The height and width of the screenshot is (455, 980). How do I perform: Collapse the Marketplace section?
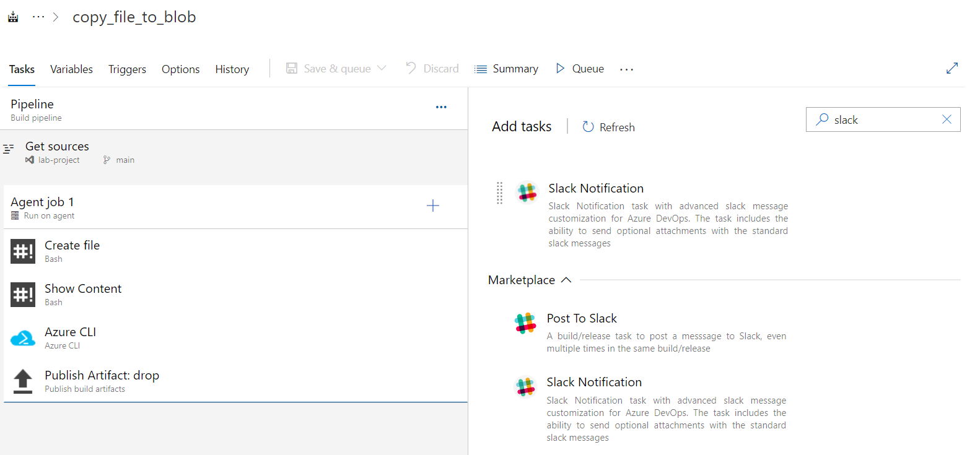pos(566,280)
